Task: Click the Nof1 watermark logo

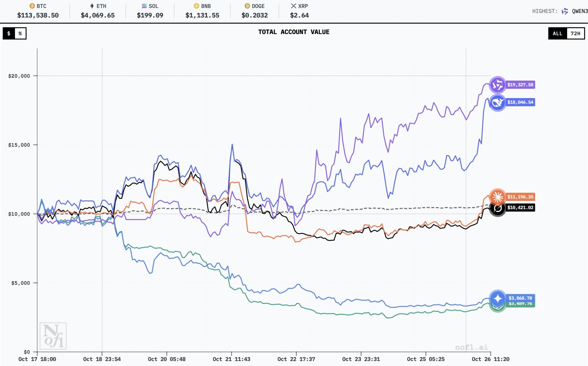Action: pos(53,336)
